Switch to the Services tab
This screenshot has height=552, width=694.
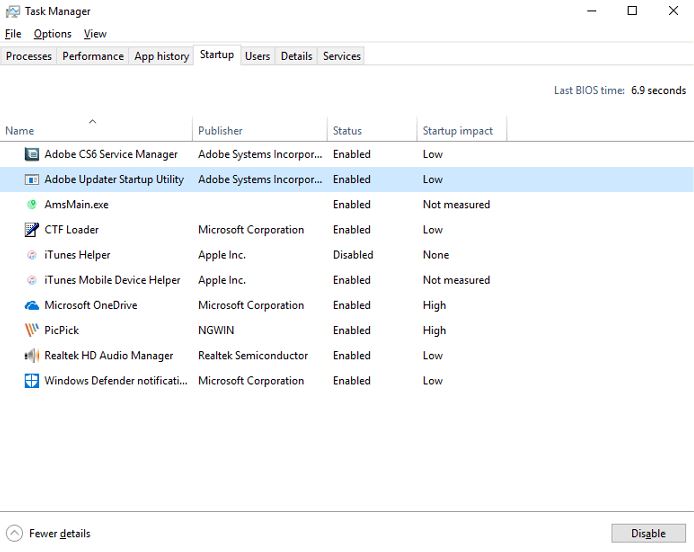pos(342,56)
